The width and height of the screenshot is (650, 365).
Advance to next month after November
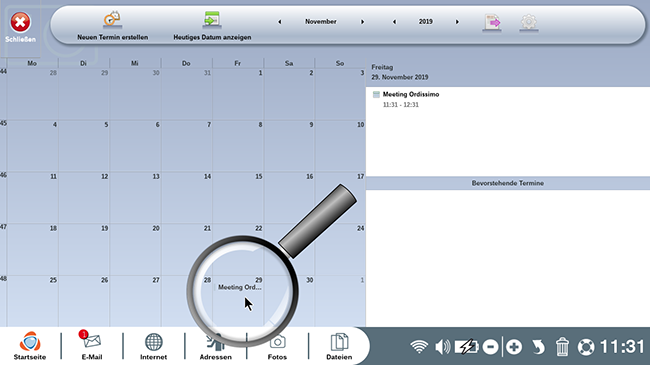click(362, 22)
